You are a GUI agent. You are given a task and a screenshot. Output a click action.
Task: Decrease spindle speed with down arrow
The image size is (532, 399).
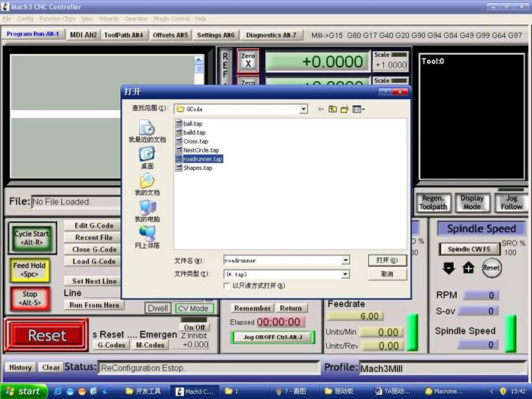pos(449,268)
